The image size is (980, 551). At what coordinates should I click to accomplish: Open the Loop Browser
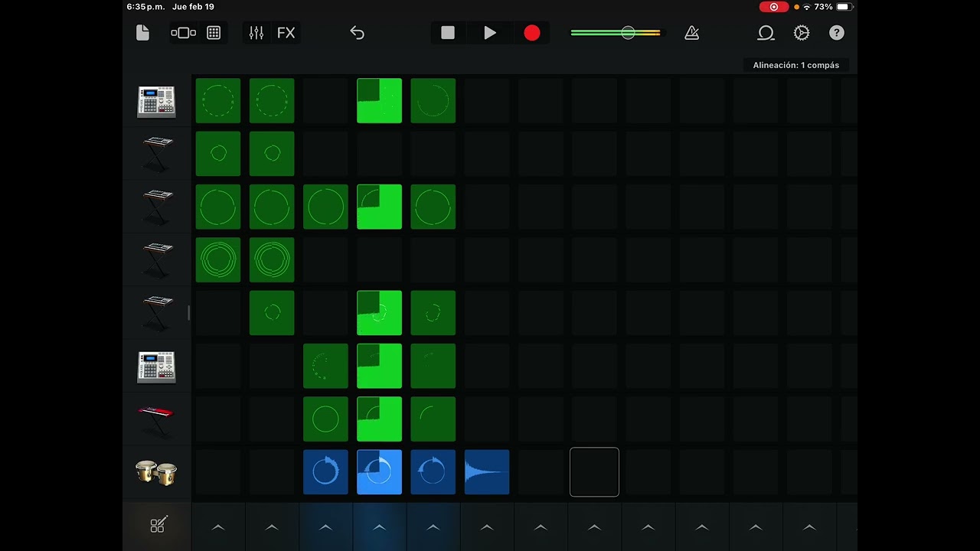(x=766, y=33)
